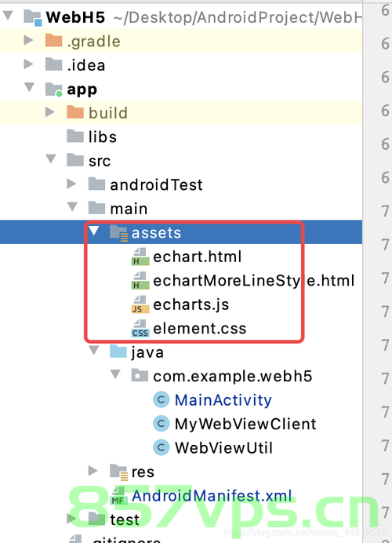Viewport: 392px width, 543px height.
Task: Select the .idea folder
Action: pos(86,65)
